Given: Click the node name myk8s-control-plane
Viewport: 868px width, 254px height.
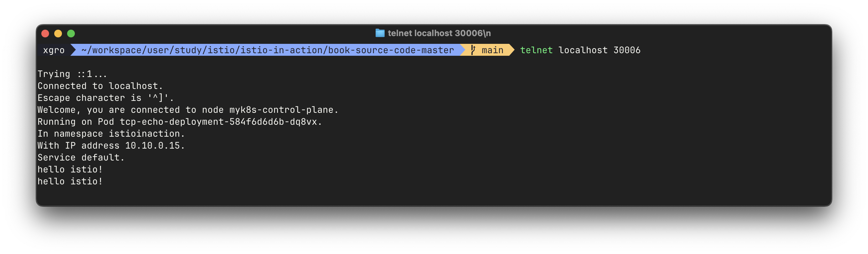Looking at the screenshot, I should click(281, 110).
